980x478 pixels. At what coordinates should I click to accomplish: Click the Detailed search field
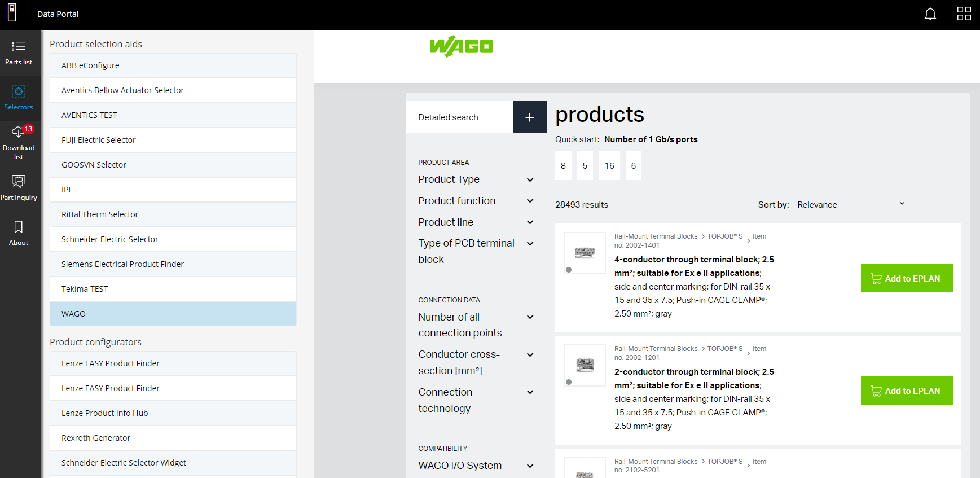[459, 117]
